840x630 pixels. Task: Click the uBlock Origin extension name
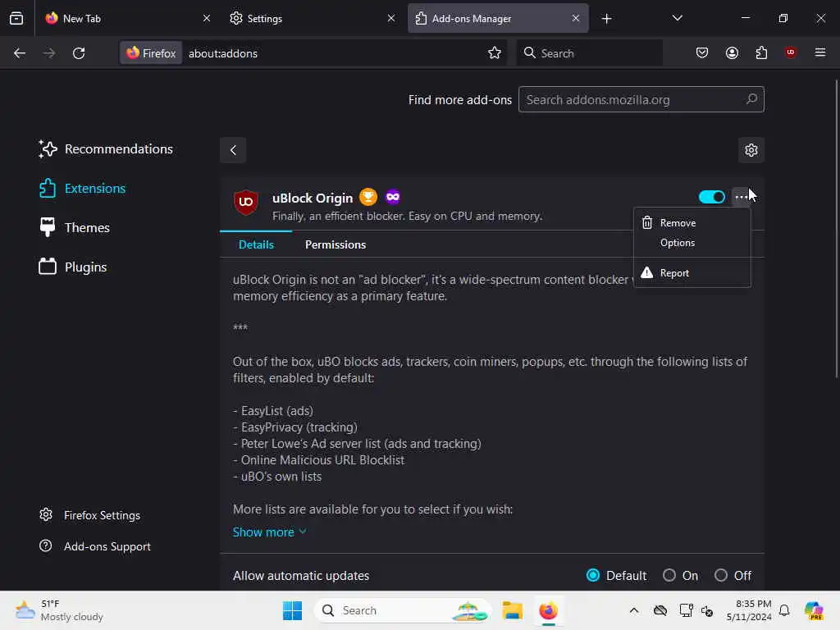tap(313, 198)
